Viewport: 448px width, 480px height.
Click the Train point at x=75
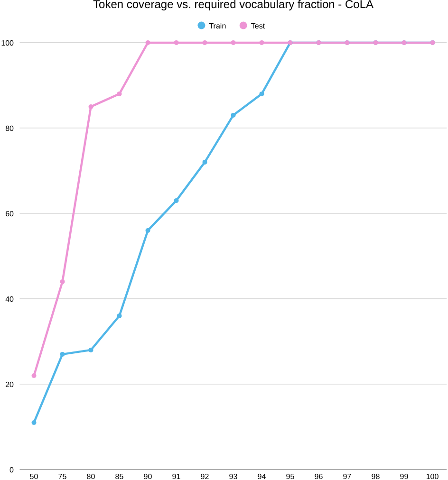click(x=62, y=354)
